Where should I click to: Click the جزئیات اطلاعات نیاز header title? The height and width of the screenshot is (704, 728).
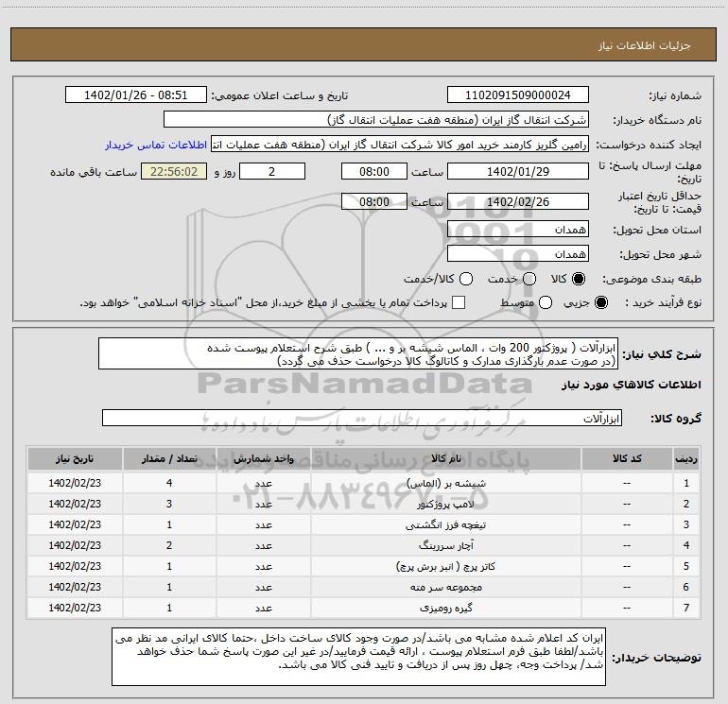click(645, 45)
